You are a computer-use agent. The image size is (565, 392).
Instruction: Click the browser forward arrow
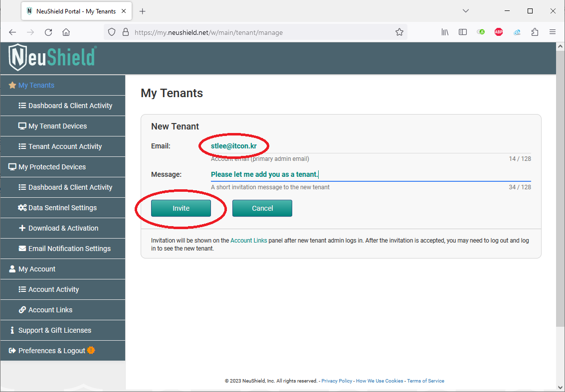click(x=30, y=32)
